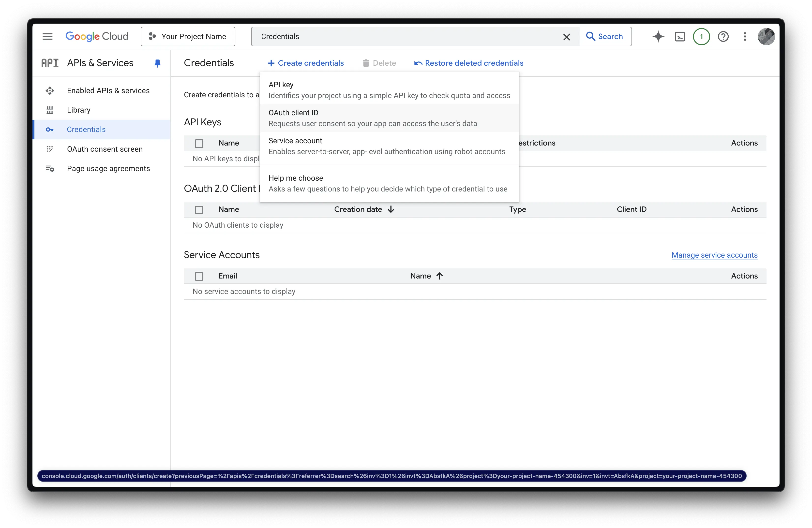Viewport: 812px width, 528px height.
Task: Tick the API Keys select-all checkbox
Action: (199, 143)
